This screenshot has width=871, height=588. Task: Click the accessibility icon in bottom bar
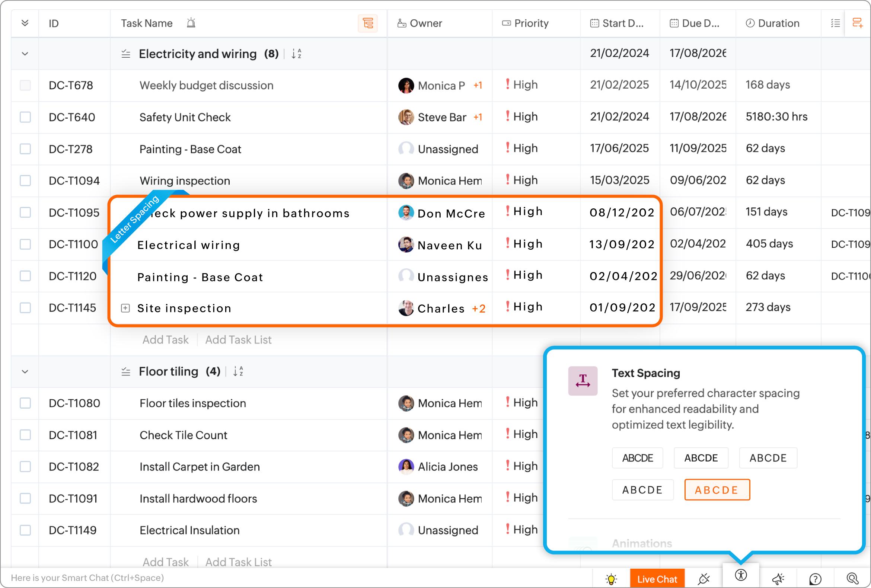741,575
